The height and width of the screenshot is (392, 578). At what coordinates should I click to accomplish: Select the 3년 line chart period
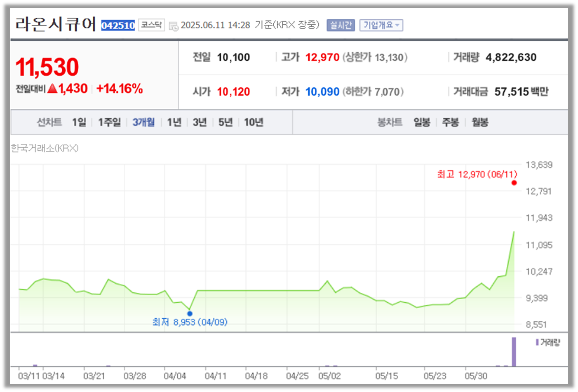click(200, 122)
